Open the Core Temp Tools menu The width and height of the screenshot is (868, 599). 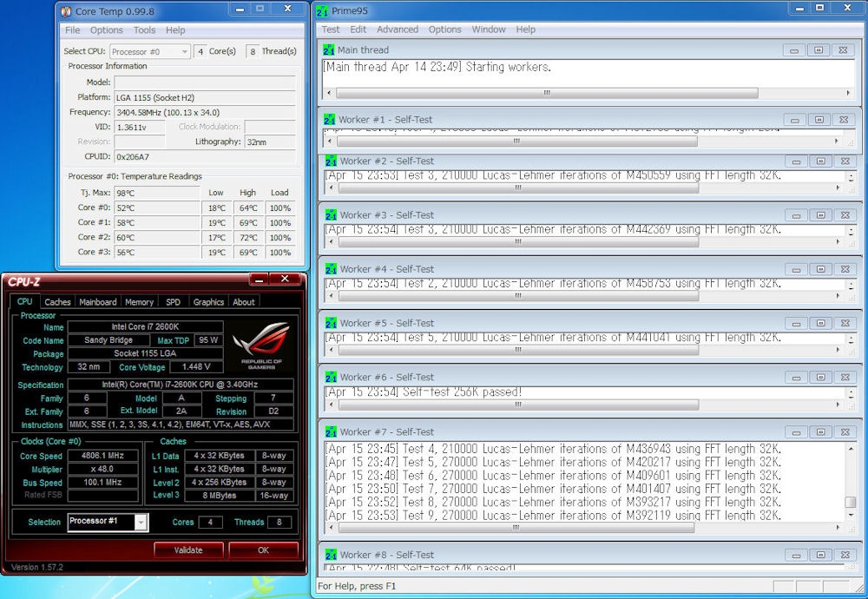[x=144, y=30]
